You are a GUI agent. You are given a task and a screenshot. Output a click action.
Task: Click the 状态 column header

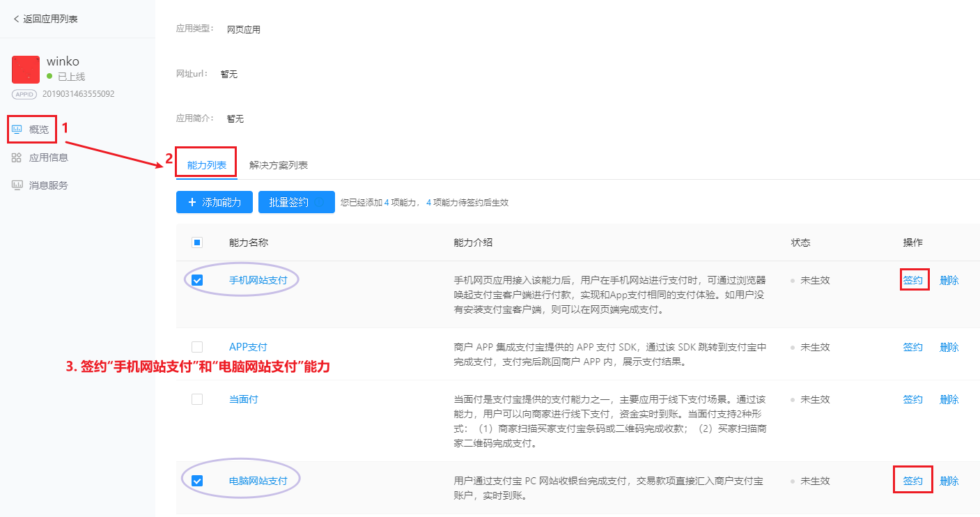coord(800,242)
